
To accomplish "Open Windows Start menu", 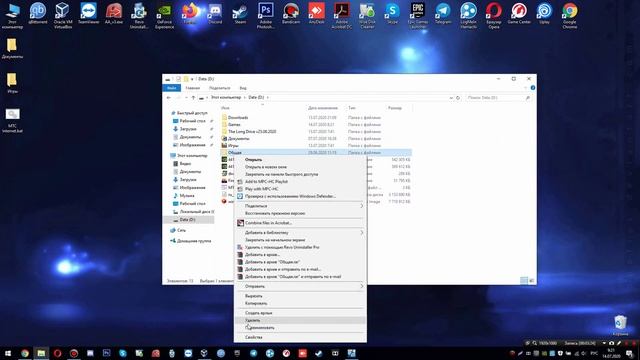I will 8,353.
